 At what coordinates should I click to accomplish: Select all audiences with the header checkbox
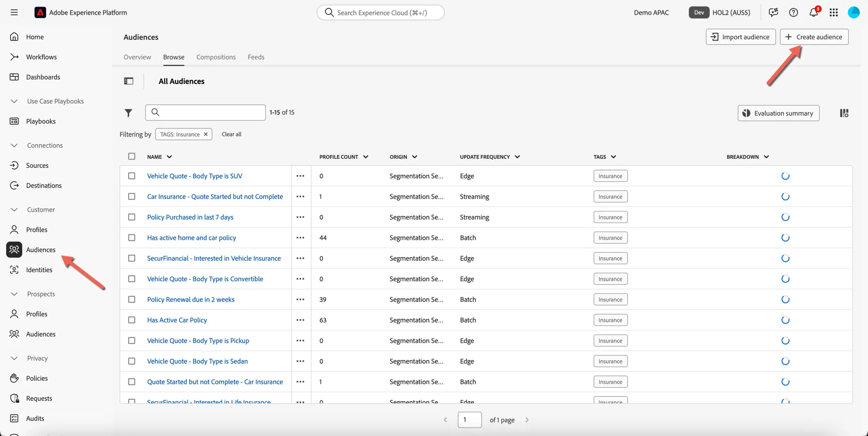point(132,156)
